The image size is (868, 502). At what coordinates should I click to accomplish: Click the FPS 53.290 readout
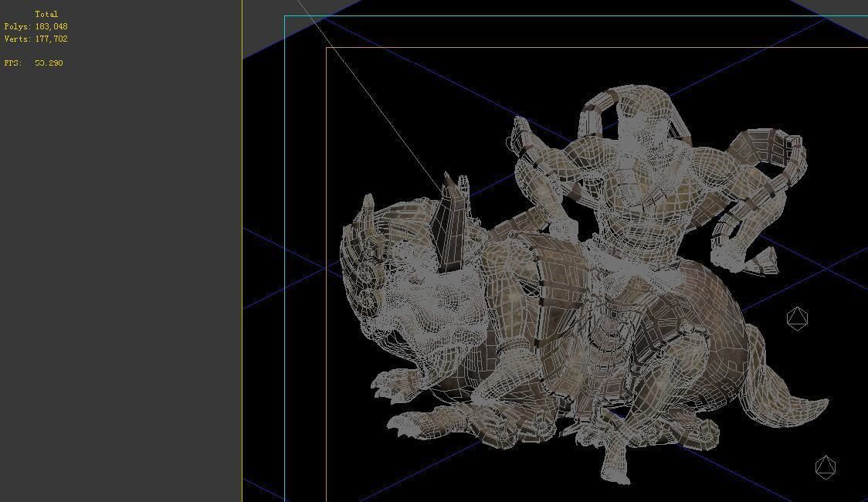(34, 63)
